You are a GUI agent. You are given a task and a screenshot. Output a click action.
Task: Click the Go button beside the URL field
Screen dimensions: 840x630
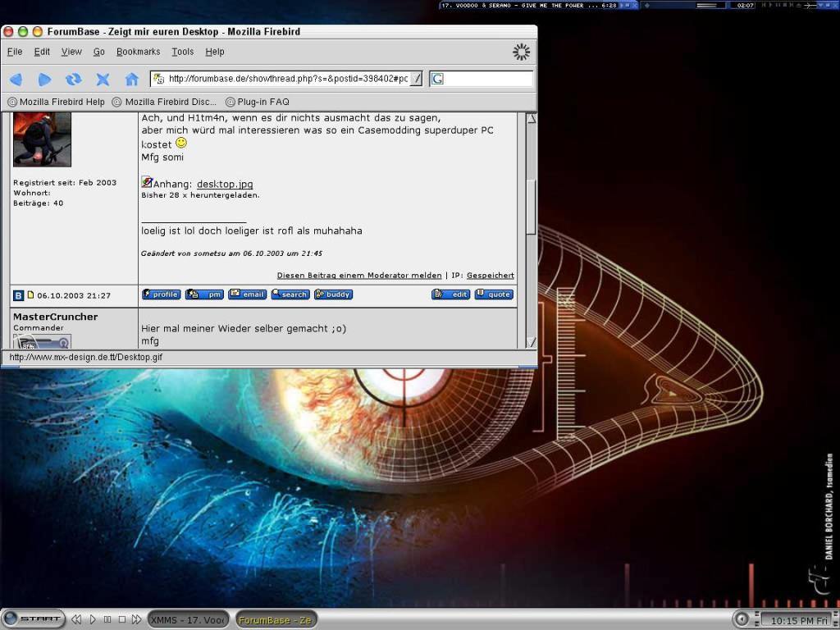click(417, 79)
